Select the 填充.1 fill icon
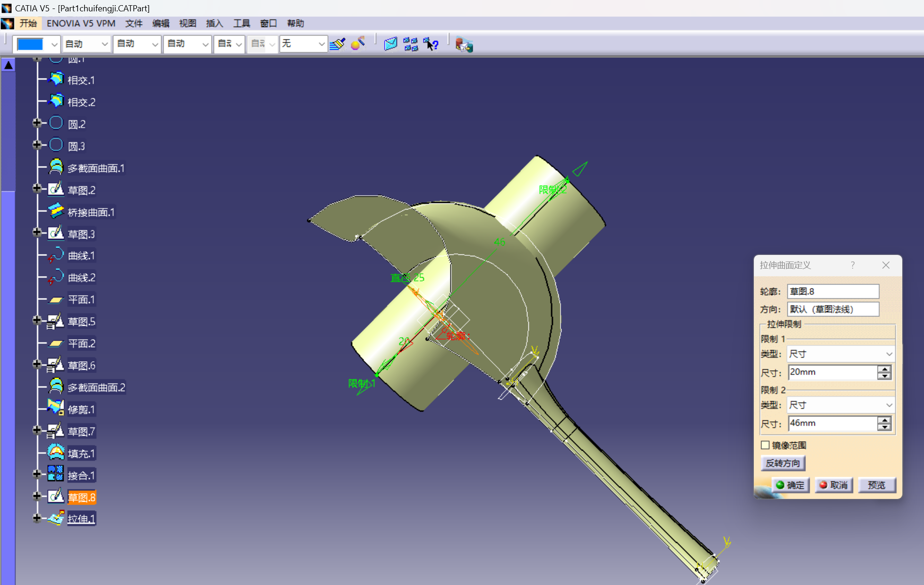The height and width of the screenshot is (585, 924). point(56,453)
